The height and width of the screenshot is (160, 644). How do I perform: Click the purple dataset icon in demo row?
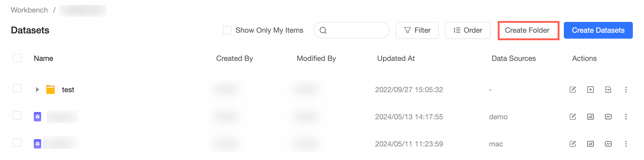(37, 117)
